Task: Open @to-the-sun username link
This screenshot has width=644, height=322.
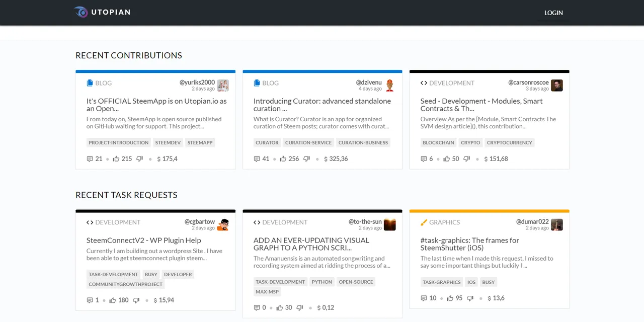Action: click(x=365, y=221)
